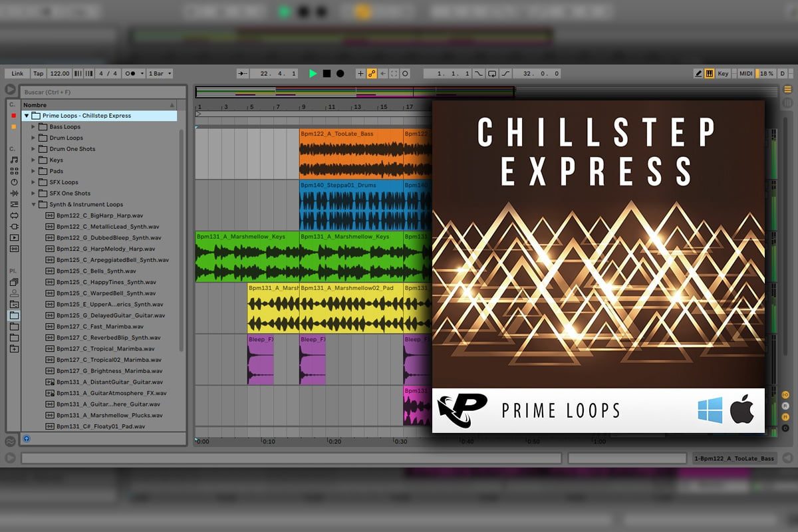Toggle the Link button
This screenshot has width=798, height=532.
[x=17, y=74]
